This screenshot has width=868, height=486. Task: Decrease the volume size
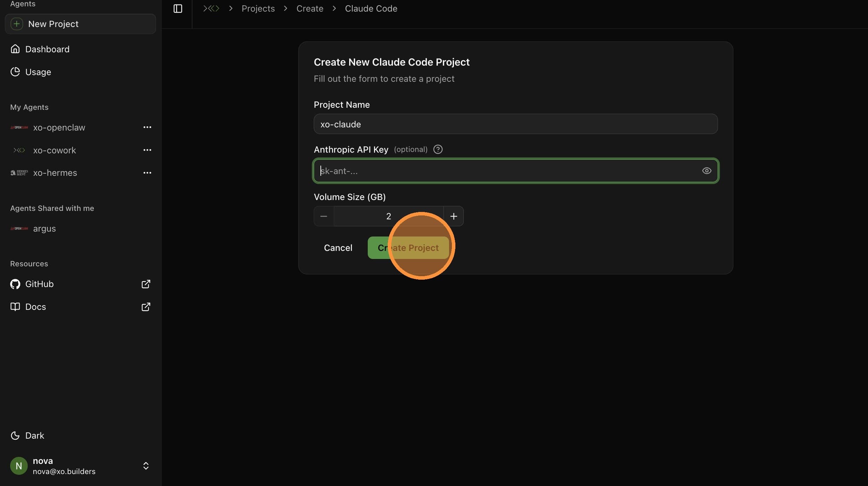pos(324,216)
